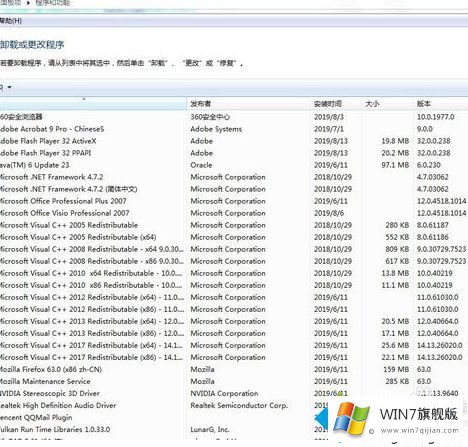468x447 pixels.
Task: Select Realtek High Definition Audio Driver
Action: pyautogui.click(x=58, y=405)
